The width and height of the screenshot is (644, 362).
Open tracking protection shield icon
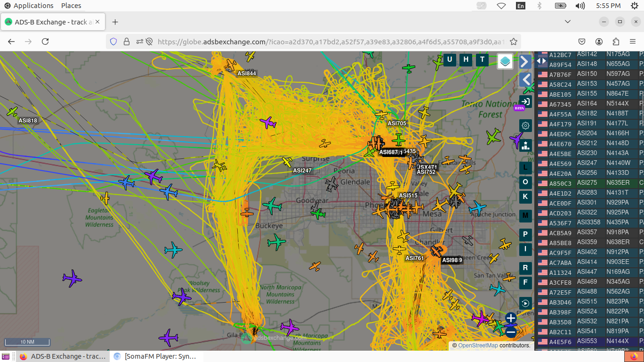tap(113, 41)
